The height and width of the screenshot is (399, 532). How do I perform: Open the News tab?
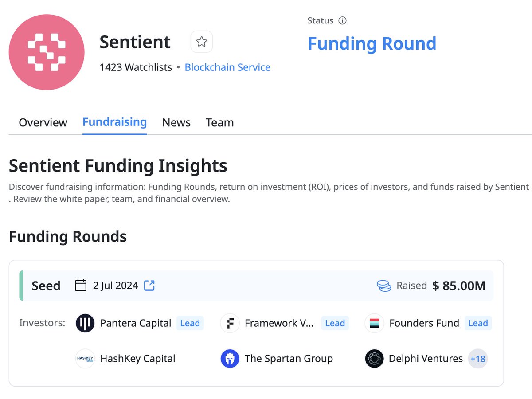176,122
